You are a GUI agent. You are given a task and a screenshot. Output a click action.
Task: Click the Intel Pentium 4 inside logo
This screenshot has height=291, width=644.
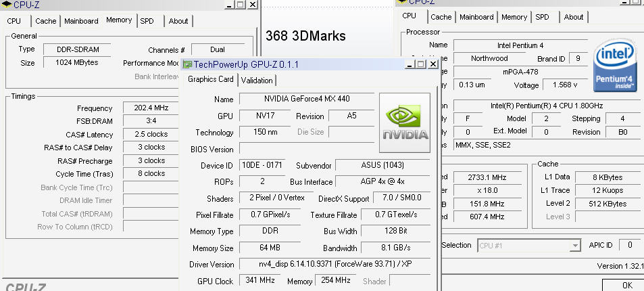pyautogui.click(x=615, y=65)
